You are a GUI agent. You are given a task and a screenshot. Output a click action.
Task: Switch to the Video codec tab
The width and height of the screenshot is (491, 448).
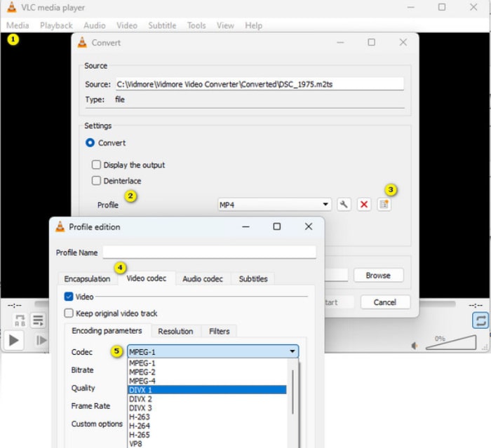point(146,278)
